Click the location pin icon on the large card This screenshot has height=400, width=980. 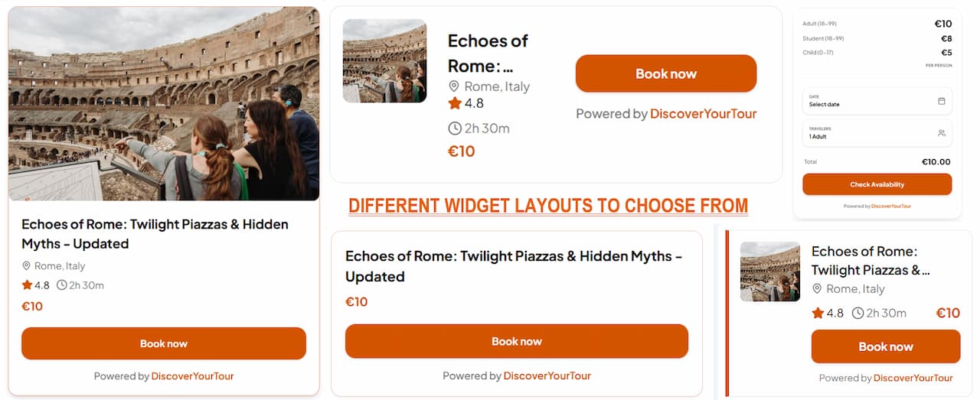point(27,266)
